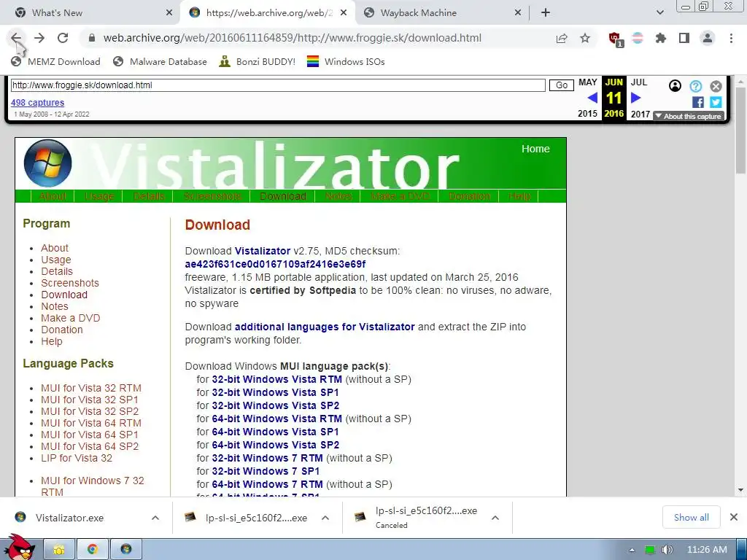The width and height of the screenshot is (747, 560).
Task: Close the Wayback Machine tab
Action: click(x=518, y=13)
